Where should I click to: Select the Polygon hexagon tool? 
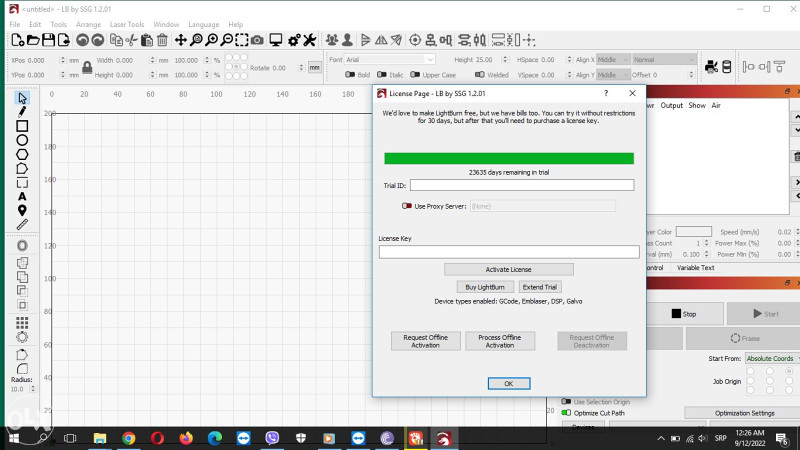coord(22,155)
